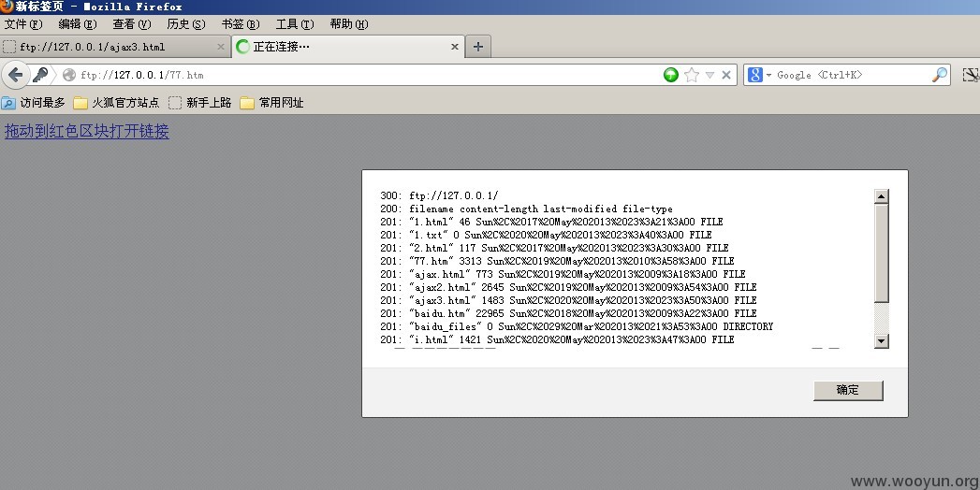Image resolution: width=980 pixels, height=490 pixels.
Task: Open the 文件(F) menu
Action: coord(23,24)
